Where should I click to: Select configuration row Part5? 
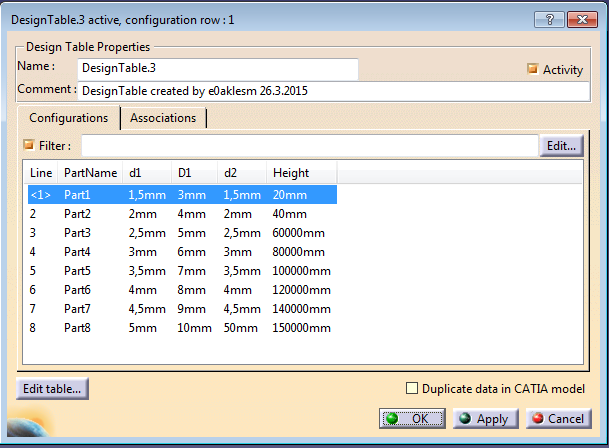point(182,271)
